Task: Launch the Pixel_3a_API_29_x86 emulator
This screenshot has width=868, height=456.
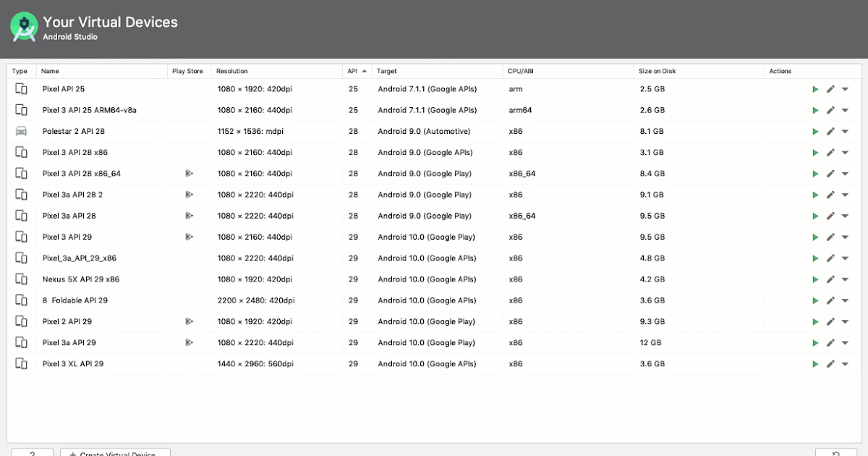Action: 815,258
